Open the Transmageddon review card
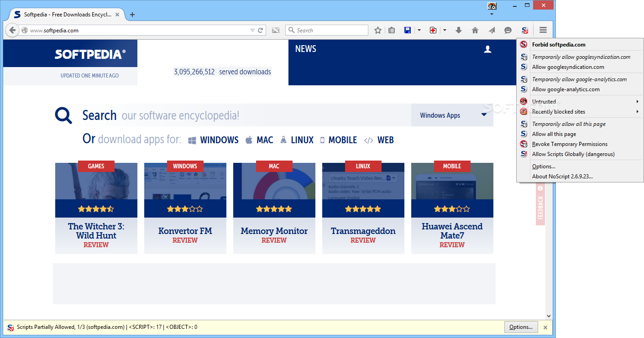The image size is (644, 338). (x=363, y=208)
